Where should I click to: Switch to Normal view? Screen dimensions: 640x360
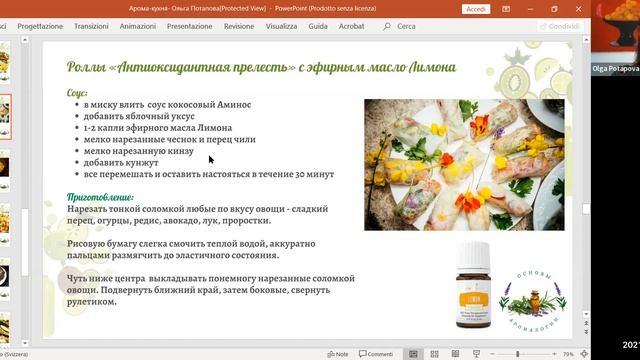tap(413, 354)
